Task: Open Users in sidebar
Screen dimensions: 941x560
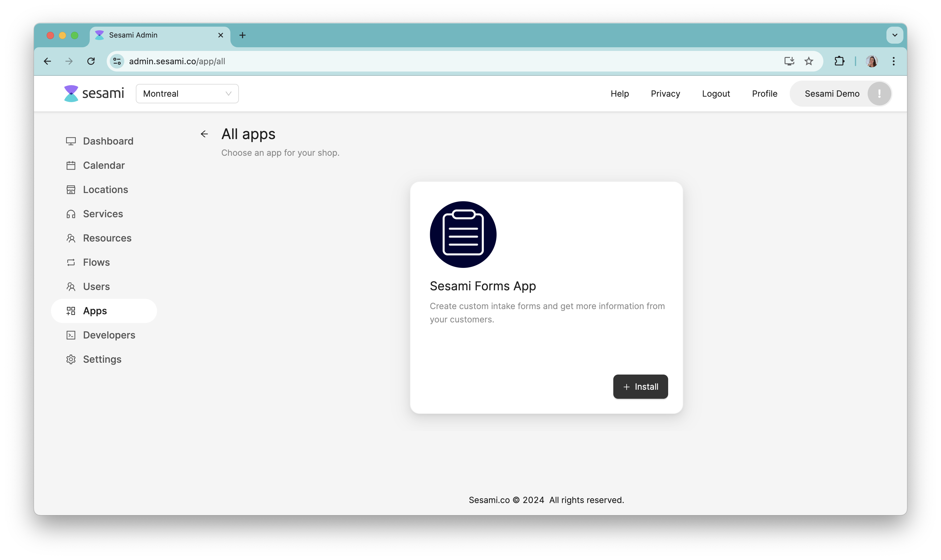Action: (x=104, y=286)
